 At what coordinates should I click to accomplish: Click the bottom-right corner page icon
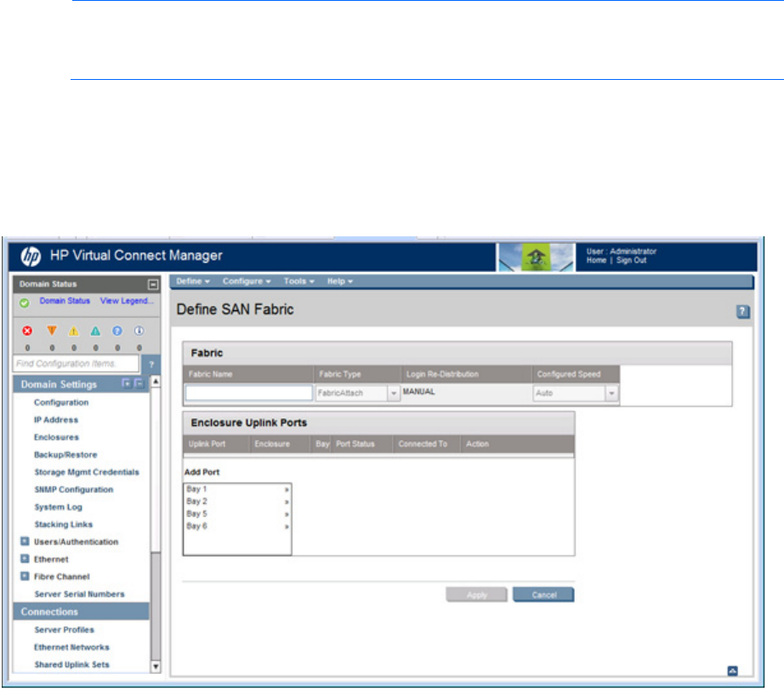pos(732,671)
